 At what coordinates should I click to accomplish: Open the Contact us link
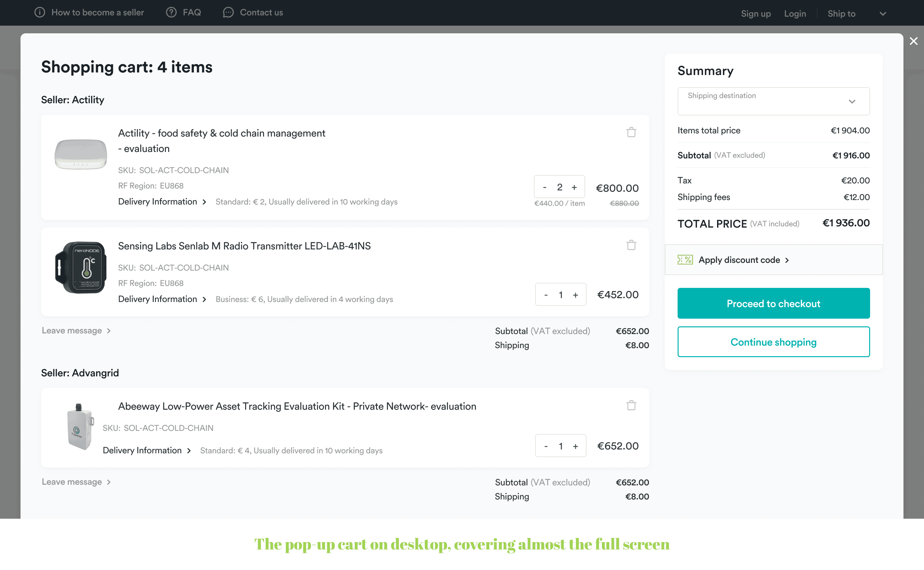coord(261,13)
